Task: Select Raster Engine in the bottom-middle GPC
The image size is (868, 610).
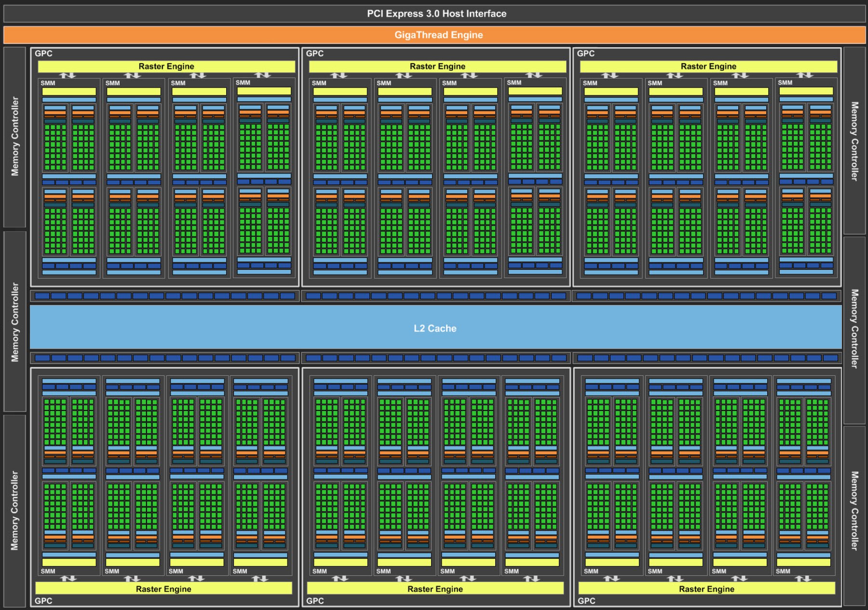Action: click(435, 588)
